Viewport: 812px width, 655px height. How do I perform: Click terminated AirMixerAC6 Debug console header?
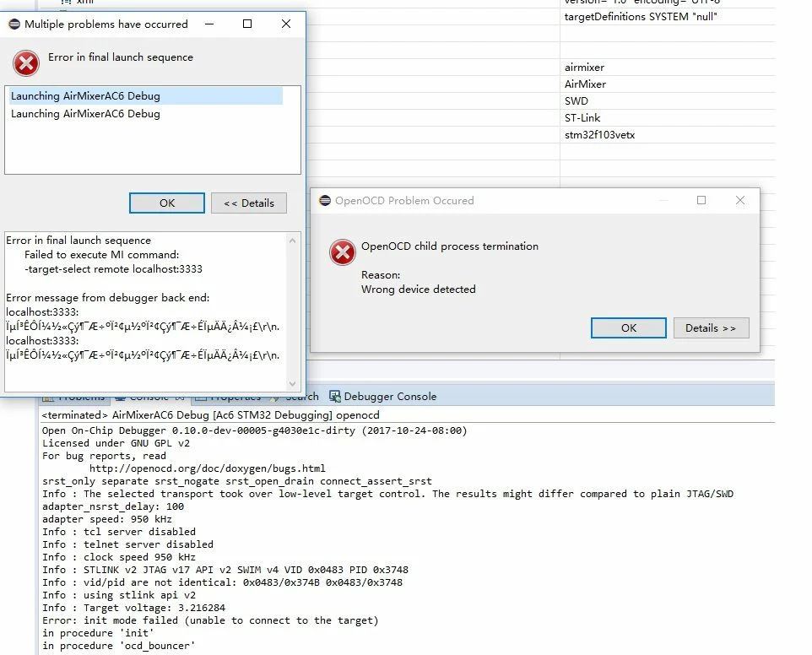[210, 415]
